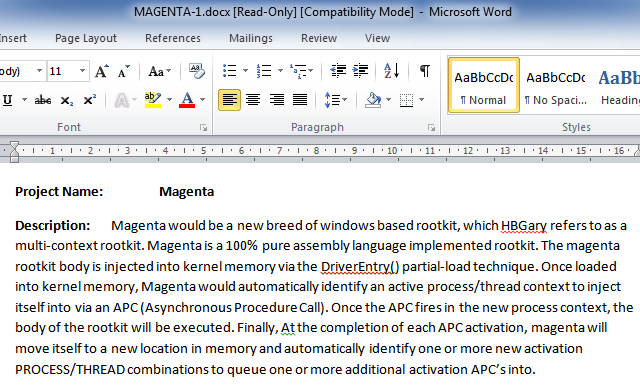Screen dimensions: 640x388
Task: Toggle Superscript formatting
Action: tap(89, 100)
